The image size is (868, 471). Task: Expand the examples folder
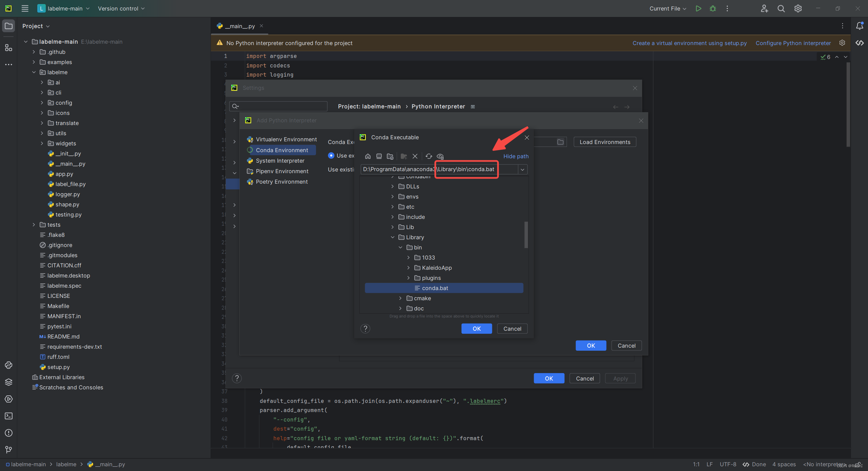tap(34, 62)
